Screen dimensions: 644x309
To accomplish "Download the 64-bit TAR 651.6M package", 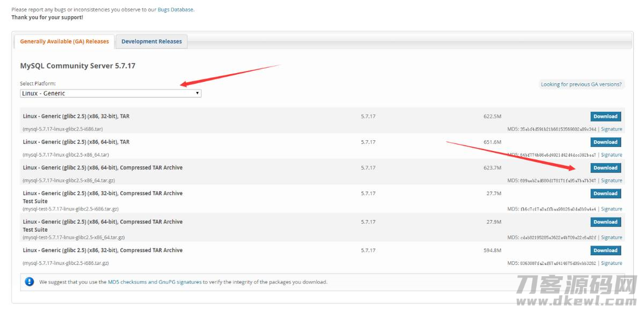I will tap(605, 142).
